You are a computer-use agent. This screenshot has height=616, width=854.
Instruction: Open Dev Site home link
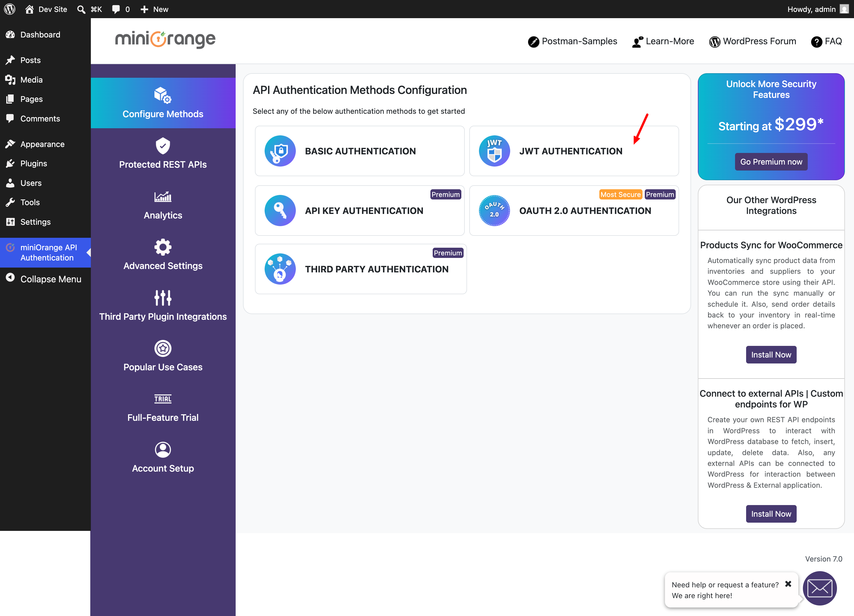(x=46, y=9)
